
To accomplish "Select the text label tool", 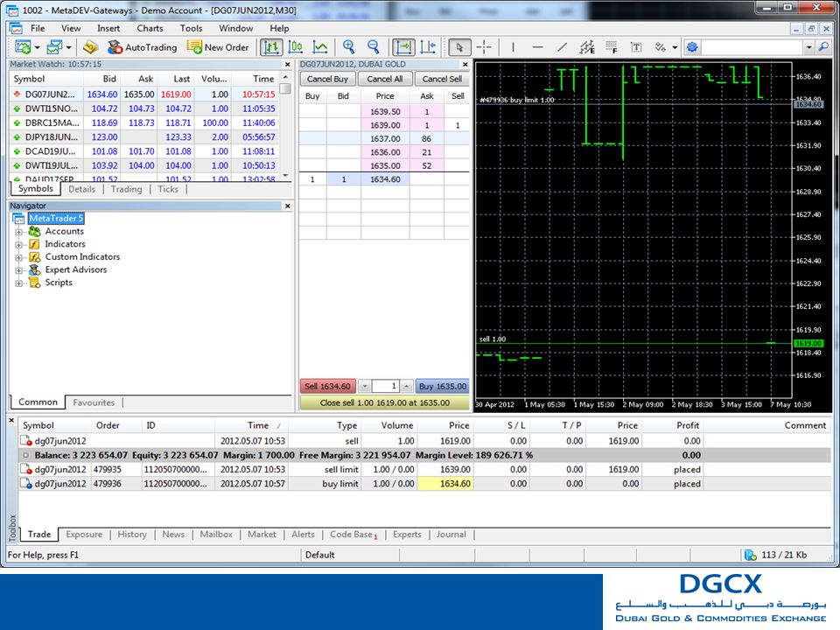I will click(x=636, y=47).
